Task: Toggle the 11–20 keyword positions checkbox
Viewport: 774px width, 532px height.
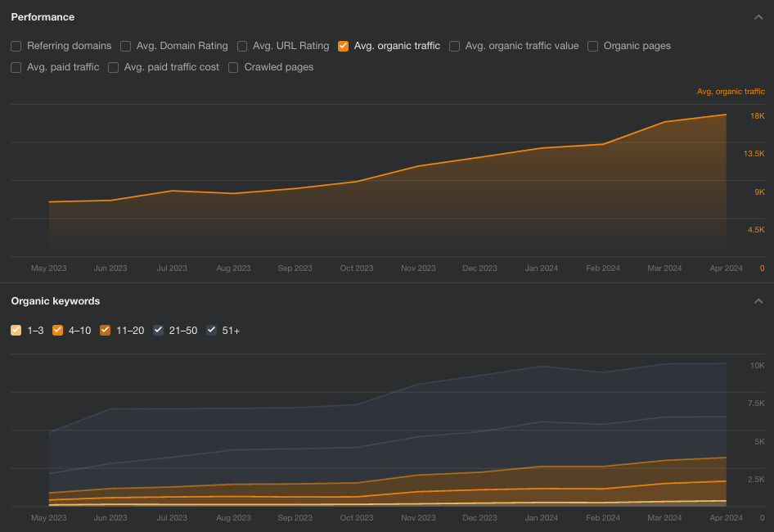Action: 106,331
